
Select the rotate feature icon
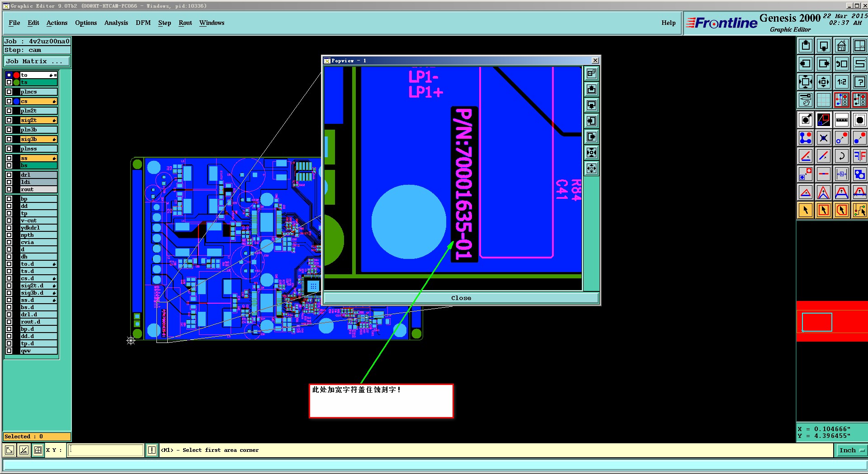click(x=841, y=156)
